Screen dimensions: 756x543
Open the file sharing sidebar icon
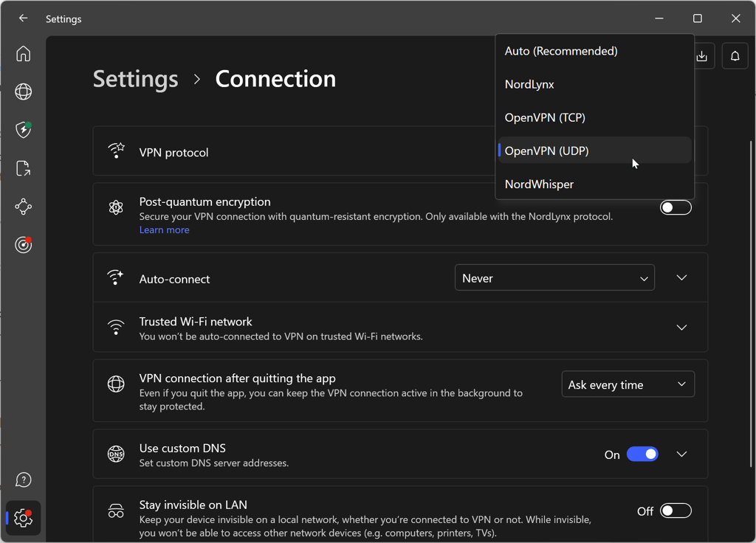click(23, 168)
